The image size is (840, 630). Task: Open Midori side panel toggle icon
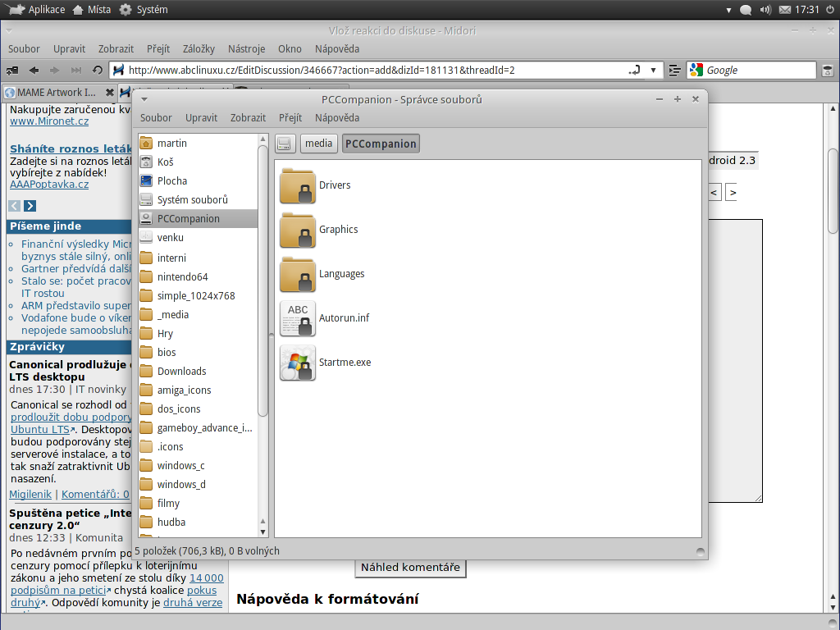coord(675,71)
